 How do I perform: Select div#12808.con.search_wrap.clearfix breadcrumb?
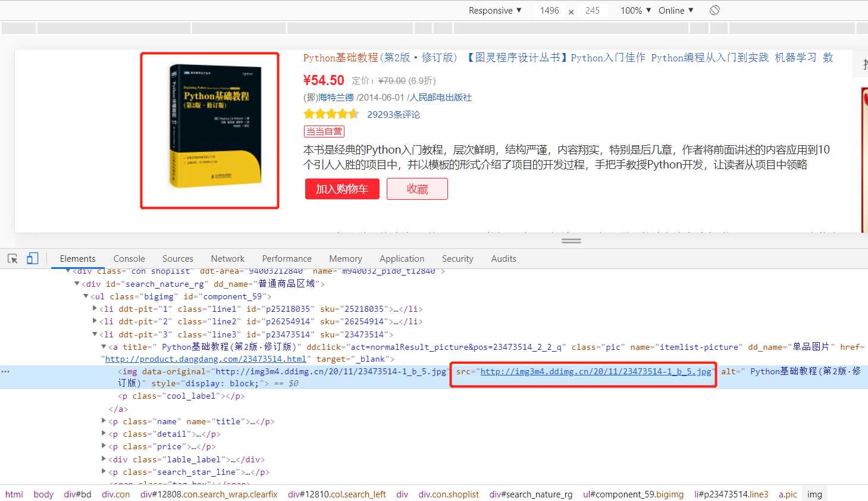(x=209, y=494)
